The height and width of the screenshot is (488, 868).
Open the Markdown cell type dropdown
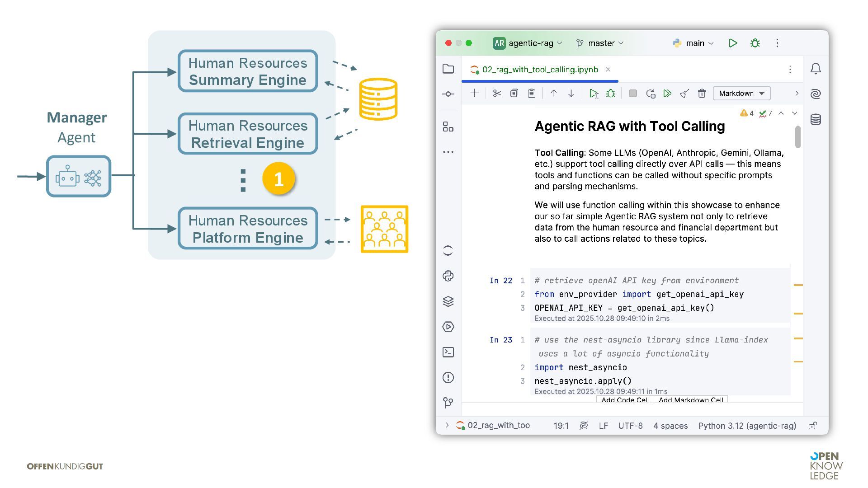click(741, 94)
